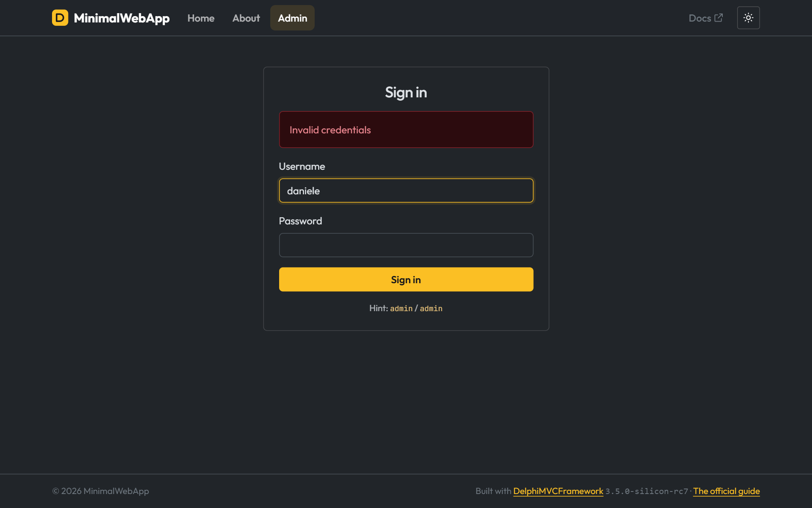Submit with the yellow Sign in button
812x508 pixels.
coord(406,279)
